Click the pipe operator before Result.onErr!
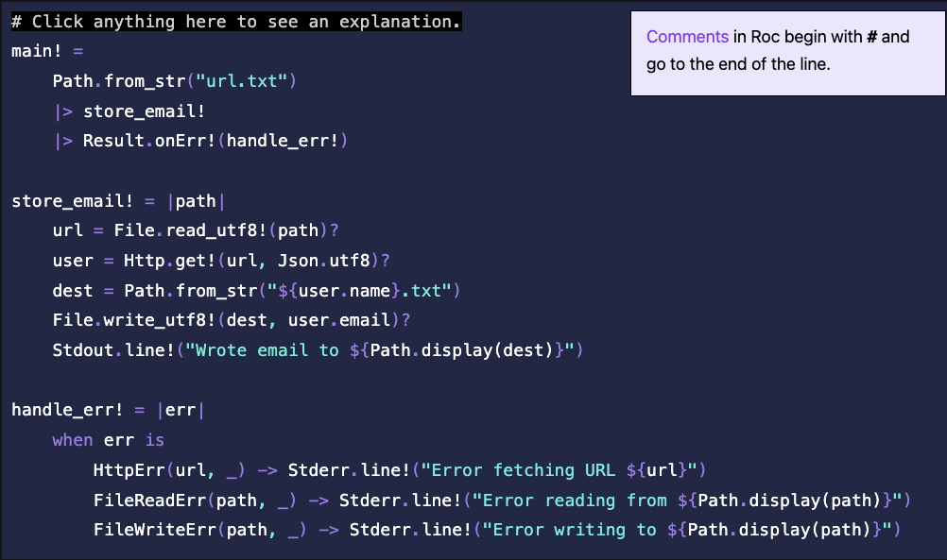The width and height of the screenshot is (947, 560). [63, 142]
